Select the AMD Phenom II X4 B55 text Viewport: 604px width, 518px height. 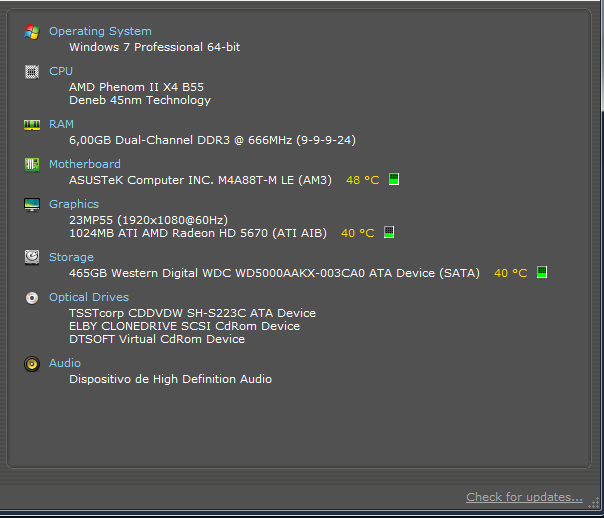pyautogui.click(x=136, y=87)
